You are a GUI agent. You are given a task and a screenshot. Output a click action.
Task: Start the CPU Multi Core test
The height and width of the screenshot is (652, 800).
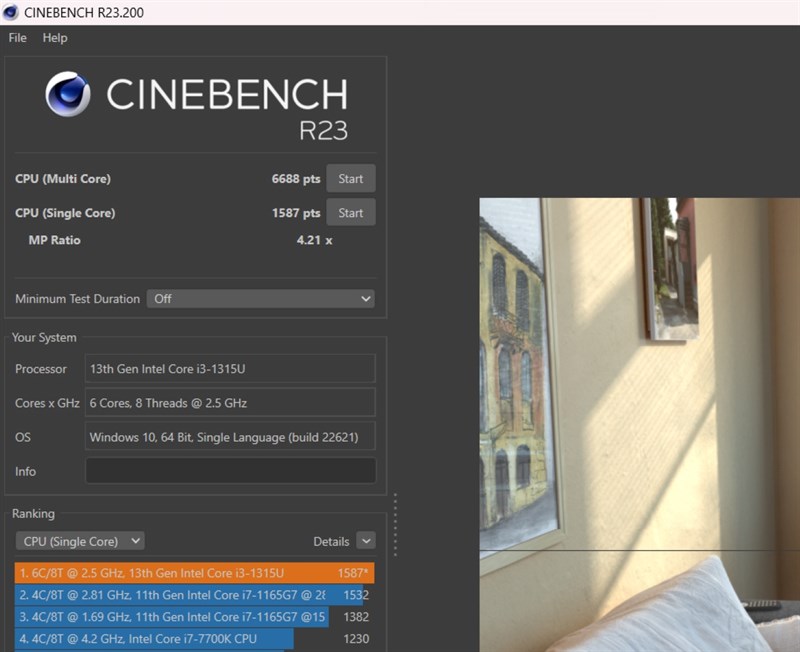tap(351, 179)
